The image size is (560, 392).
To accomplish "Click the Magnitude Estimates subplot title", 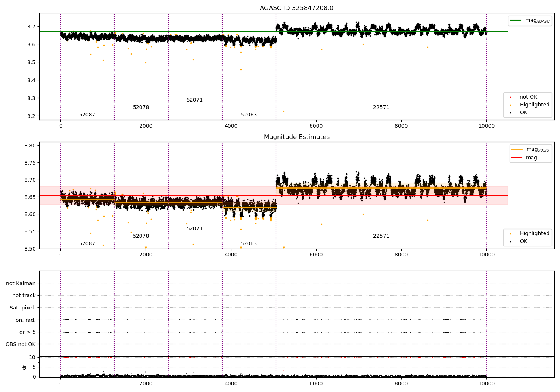I will coord(296,137).
